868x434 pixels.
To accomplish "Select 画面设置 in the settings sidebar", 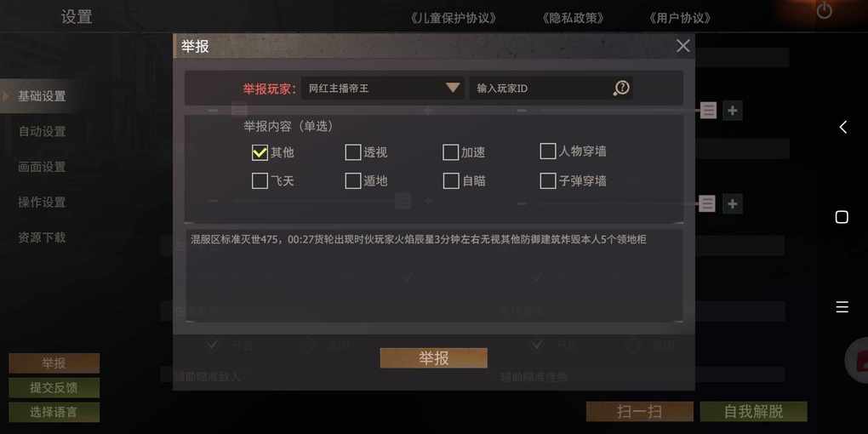I will tap(42, 167).
